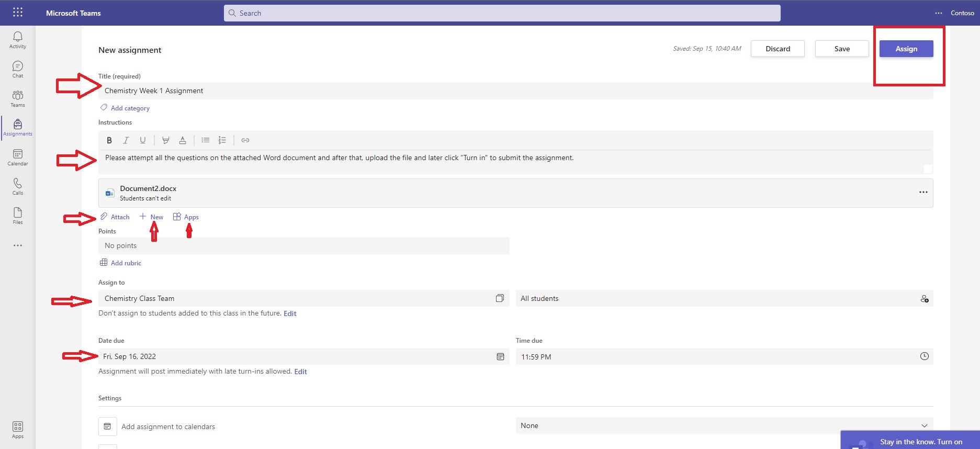Open Chat from the left sidebar
980x449 pixels.
coord(18,69)
